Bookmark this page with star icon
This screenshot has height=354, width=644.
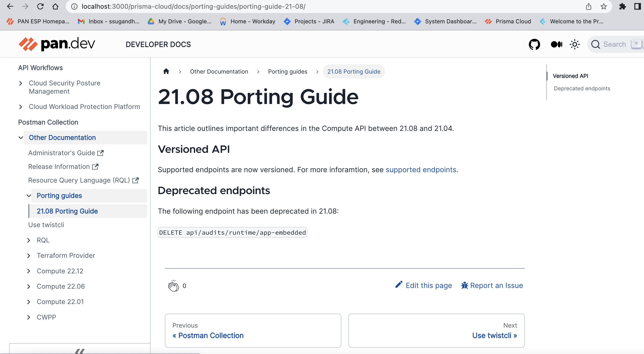point(603,7)
